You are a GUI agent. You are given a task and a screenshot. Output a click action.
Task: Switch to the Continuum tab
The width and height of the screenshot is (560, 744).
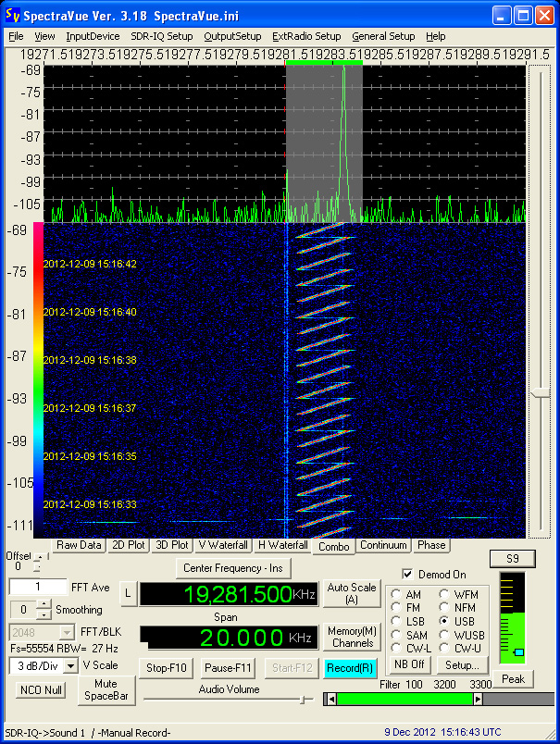pos(383,545)
